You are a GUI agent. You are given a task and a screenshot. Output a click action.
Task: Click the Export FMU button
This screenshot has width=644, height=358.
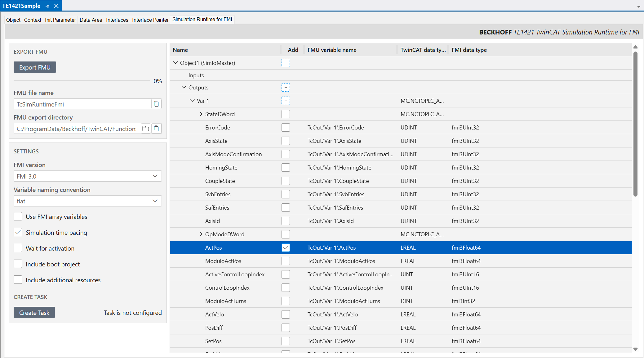tap(35, 67)
